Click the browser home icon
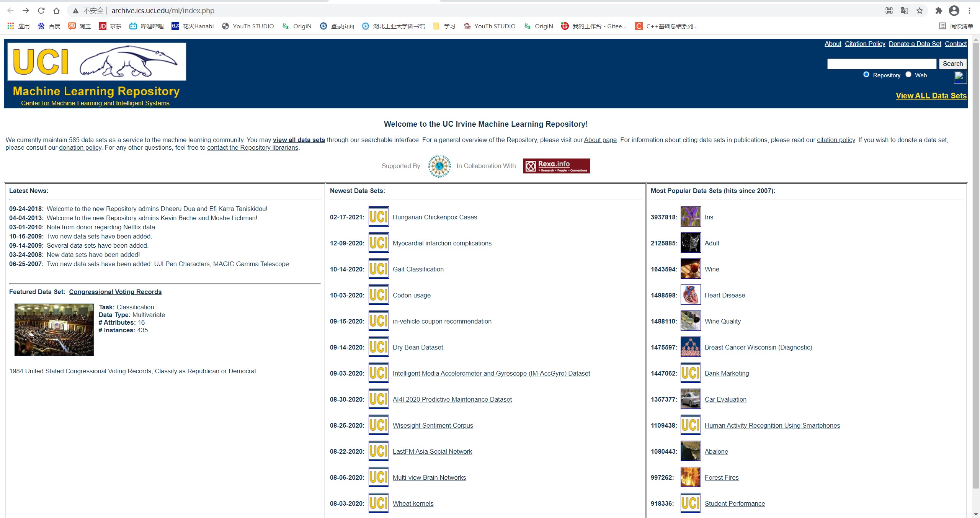The image size is (980, 518). coord(56,10)
